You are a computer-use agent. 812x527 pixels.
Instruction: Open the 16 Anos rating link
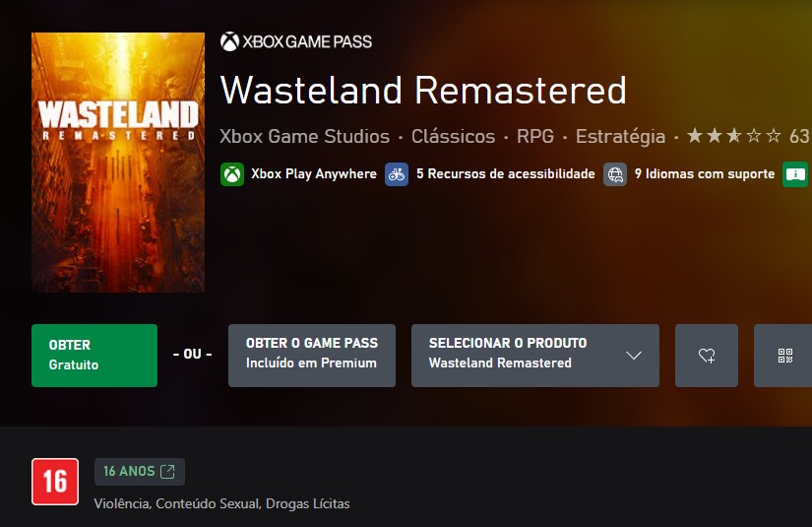pos(140,472)
